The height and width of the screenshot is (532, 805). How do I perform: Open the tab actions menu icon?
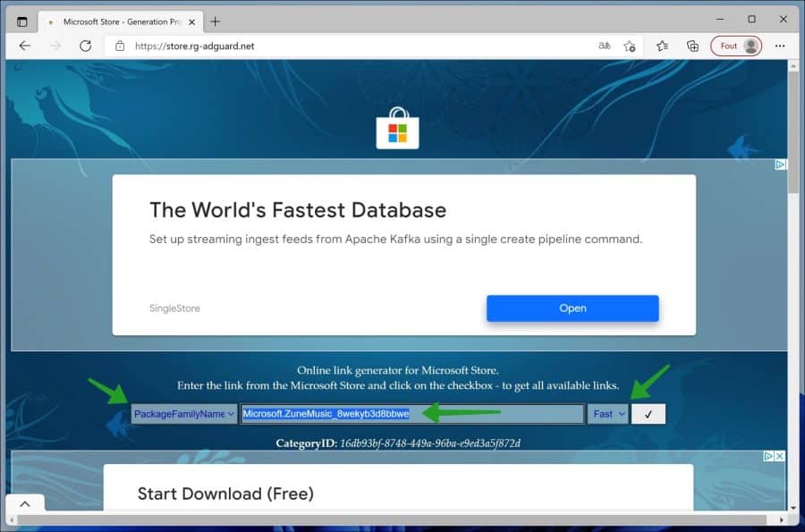pos(22,21)
